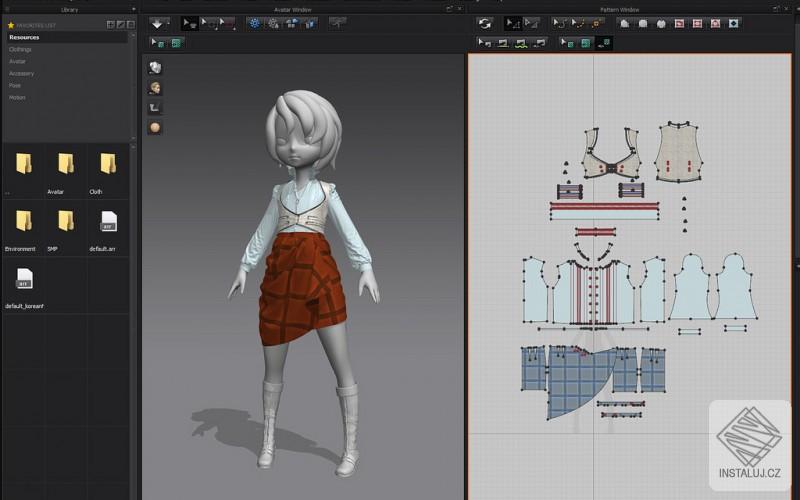The width and height of the screenshot is (800, 500).
Task: Select the polygon pattern creation tool
Action: pos(624,23)
